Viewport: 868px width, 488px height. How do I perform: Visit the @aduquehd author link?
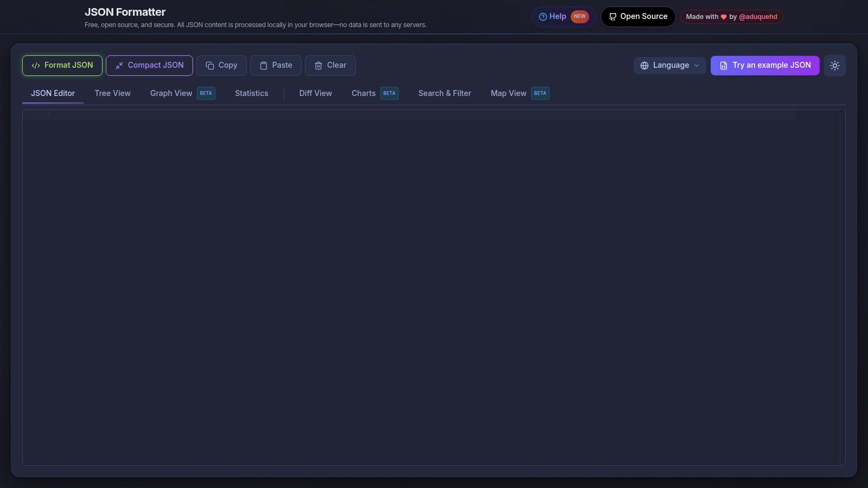[758, 17]
